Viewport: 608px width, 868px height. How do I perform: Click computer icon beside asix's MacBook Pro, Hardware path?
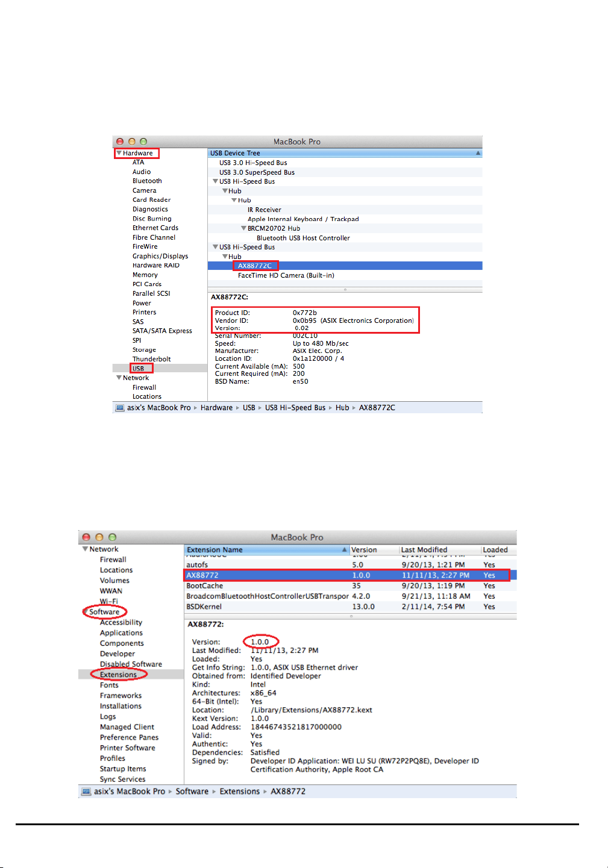point(119,408)
